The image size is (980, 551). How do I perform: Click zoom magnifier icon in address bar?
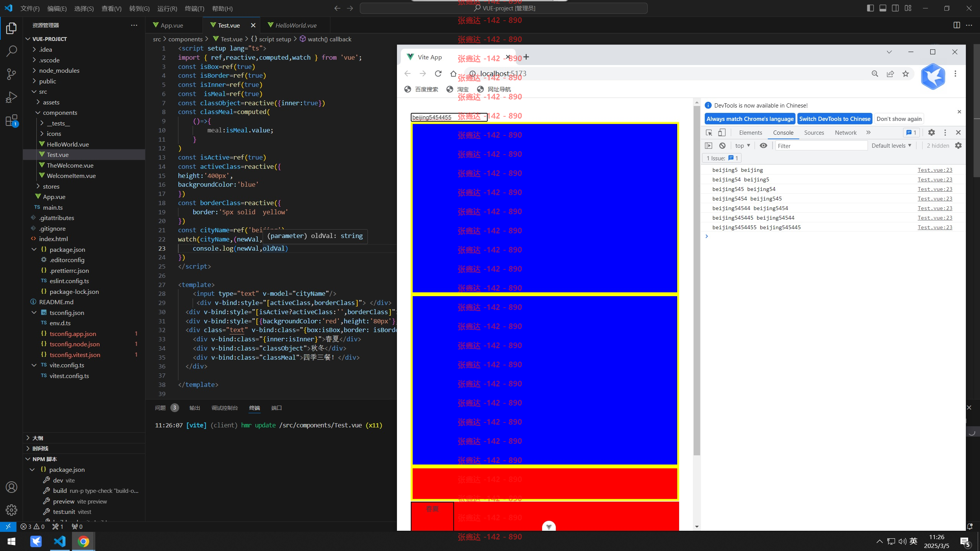point(875,73)
